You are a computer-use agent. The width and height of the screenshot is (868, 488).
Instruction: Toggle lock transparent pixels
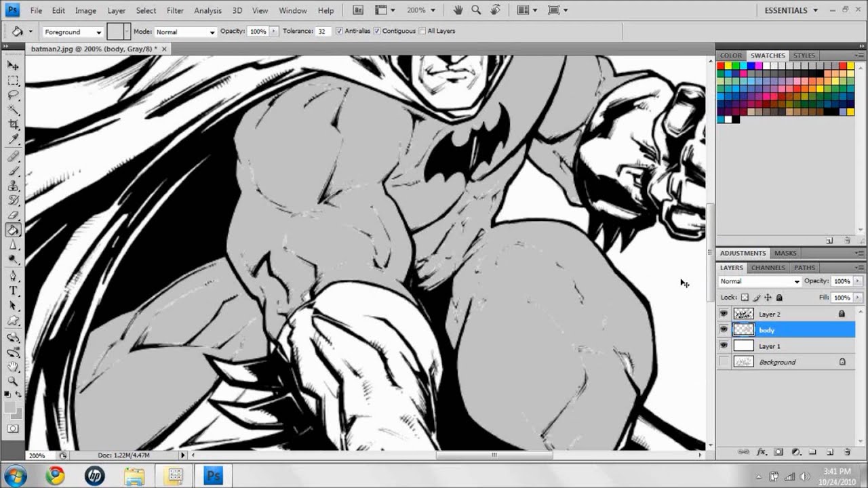tap(745, 298)
